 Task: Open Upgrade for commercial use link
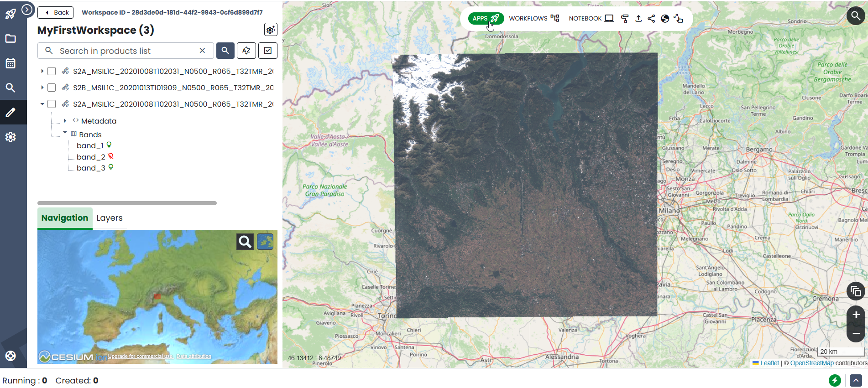click(141, 357)
